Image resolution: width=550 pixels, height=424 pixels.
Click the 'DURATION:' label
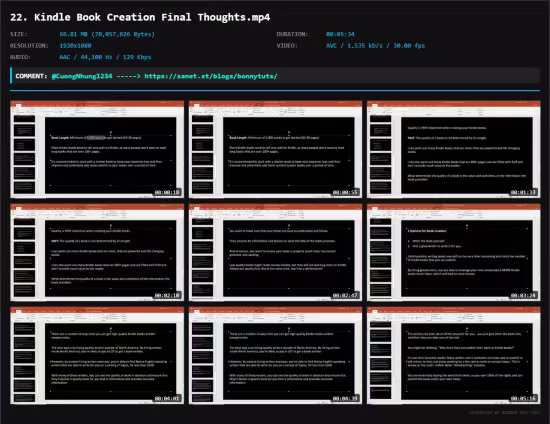(x=292, y=34)
